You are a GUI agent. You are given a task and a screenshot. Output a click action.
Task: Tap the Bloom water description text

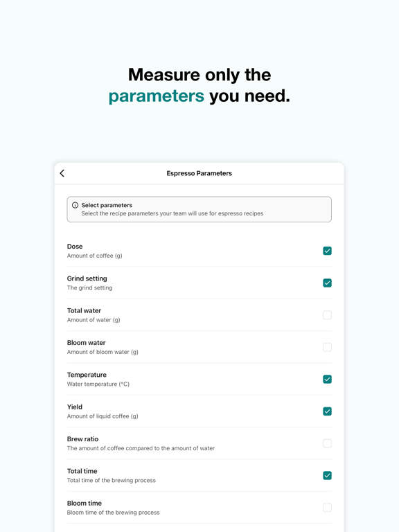tap(103, 352)
